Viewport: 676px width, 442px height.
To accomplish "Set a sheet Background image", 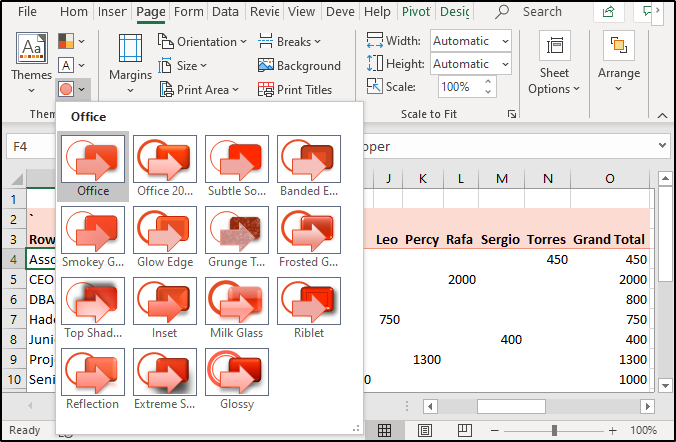I will [x=299, y=66].
